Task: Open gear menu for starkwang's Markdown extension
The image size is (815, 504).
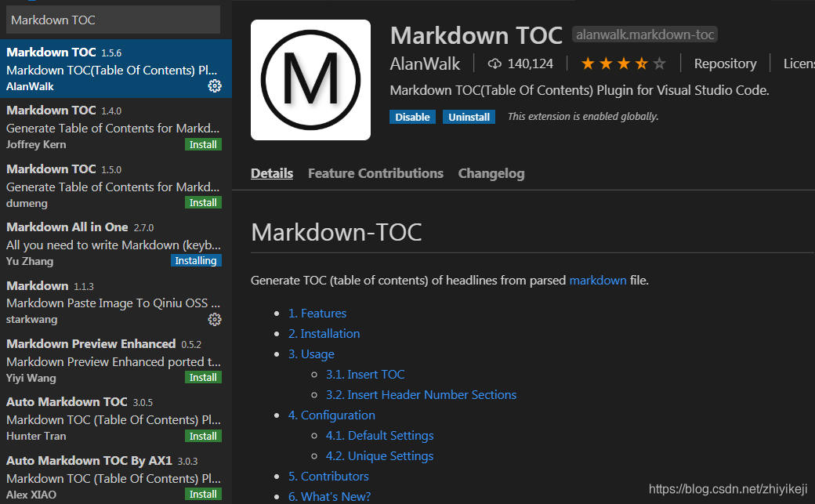Action: pyautogui.click(x=215, y=319)
